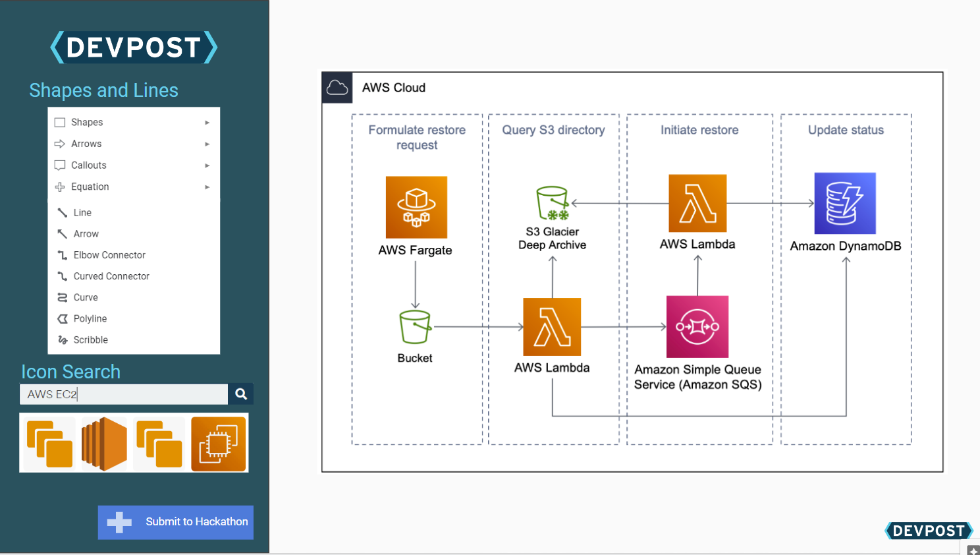Select the S3 Glacier Deep Archive caption

click(552, 239)
